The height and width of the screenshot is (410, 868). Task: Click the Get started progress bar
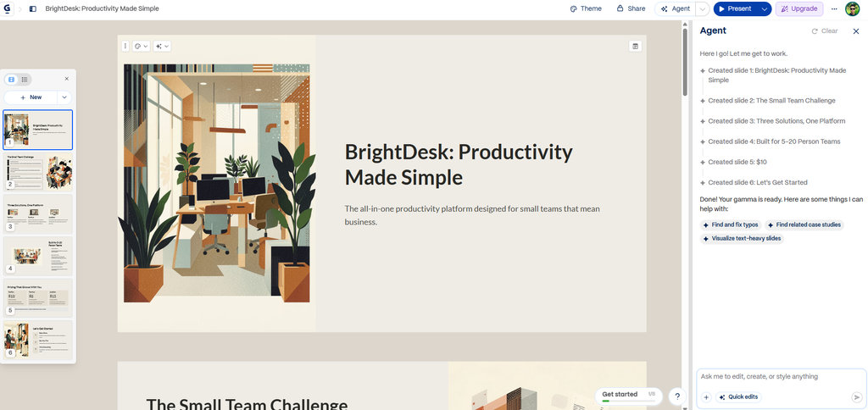click(x=629, y=396)
